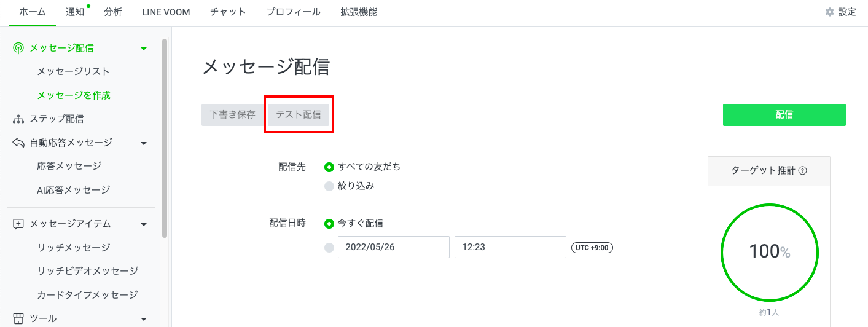Screen dimensions: 868x327
Task: Click the テスト配信 button
Action: pos(299,114)
